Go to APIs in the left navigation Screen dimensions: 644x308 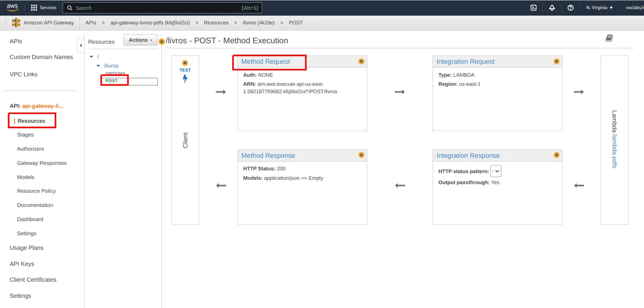(16, 41)
